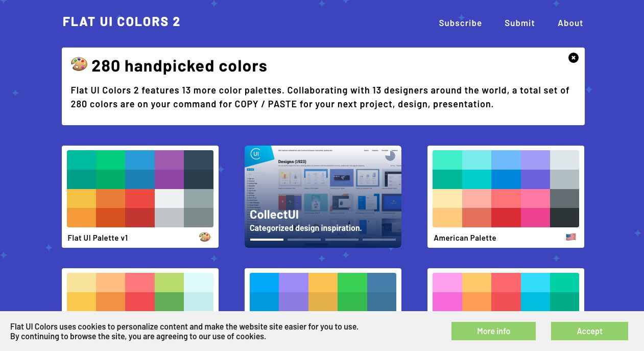Screen dimensions: 644x351
Task: Click the artist palette emoji in banner heading
Action: click(79, 64)
